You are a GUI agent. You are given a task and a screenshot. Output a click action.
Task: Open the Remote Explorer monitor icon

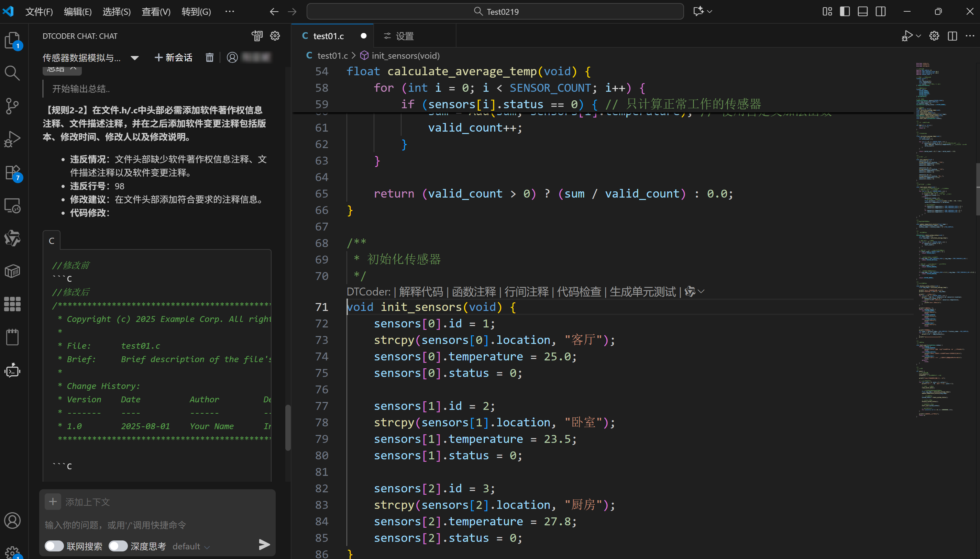point(12,205)
